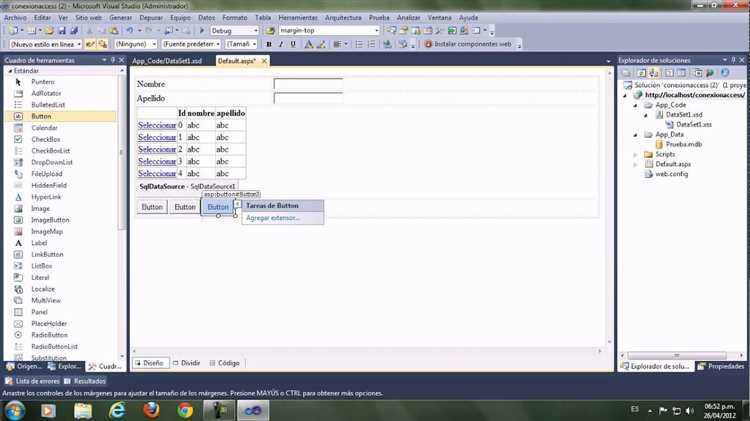Expand the Scripts folder node
This screenshot has height=421, width=750.
tap(635, 155)
